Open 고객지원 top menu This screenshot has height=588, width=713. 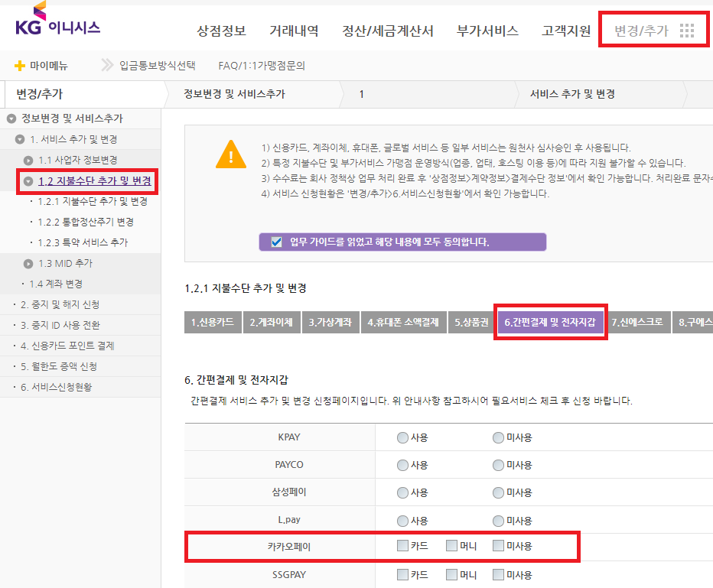click(566, 31)
